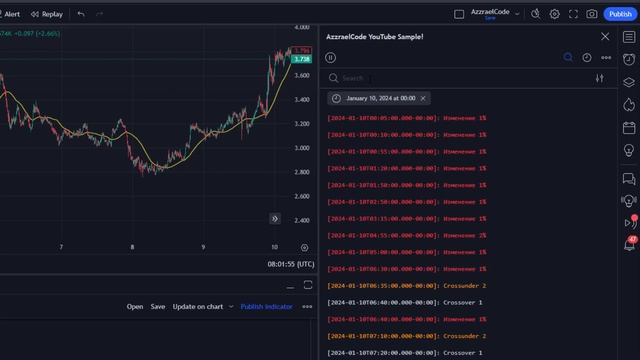The height and width of the screenshot is (360, 640).
Task: Open the Hotlists flame icon
Action: (629, 105)
